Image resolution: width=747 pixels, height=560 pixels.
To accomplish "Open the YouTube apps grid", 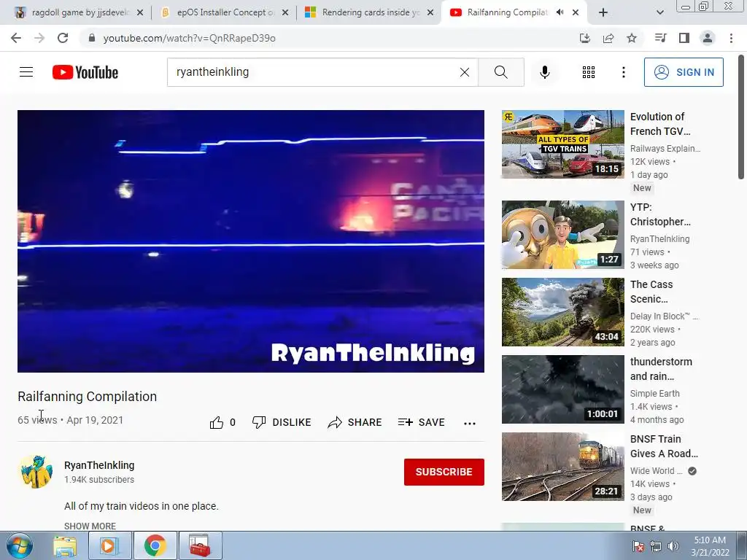I will tap(589, 72).
